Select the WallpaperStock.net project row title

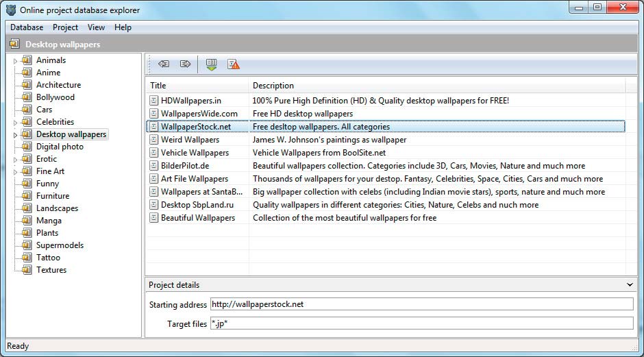(x=196, y=127)
